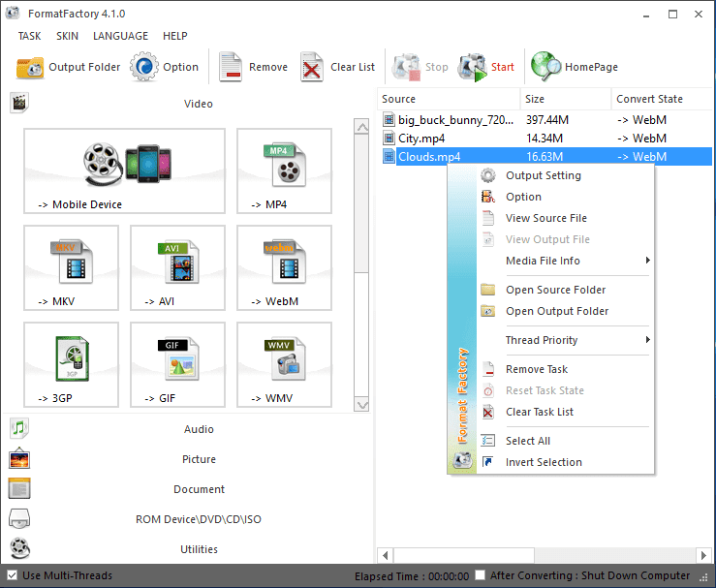Expand the Document category panel
This screenshot has width=716, height=588.
click(x=199, y=489)
